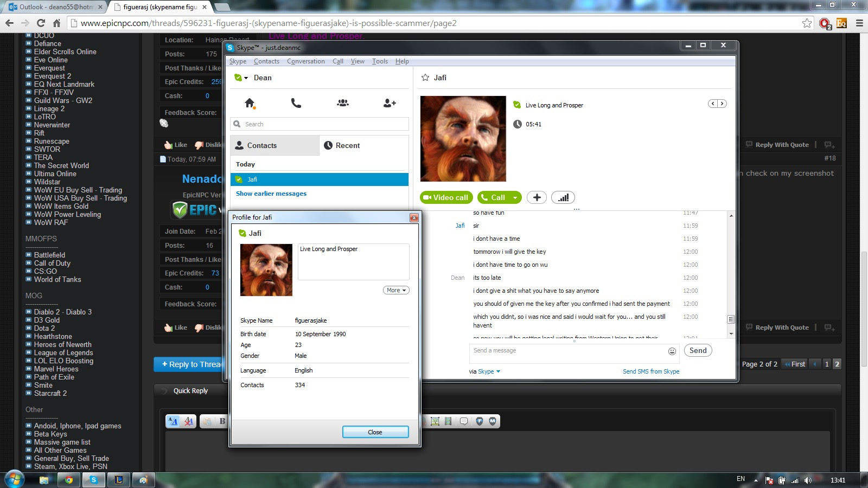The width and height of the screenshot is (868, 488).
Task: Toggle favorite star next to Jafi
Action: [425, 78]
